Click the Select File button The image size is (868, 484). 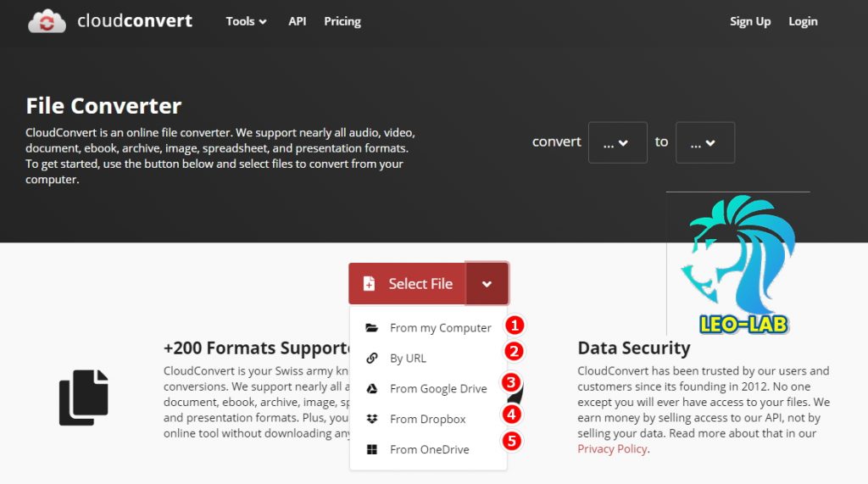pyautogui.click(x=408, y=283)
